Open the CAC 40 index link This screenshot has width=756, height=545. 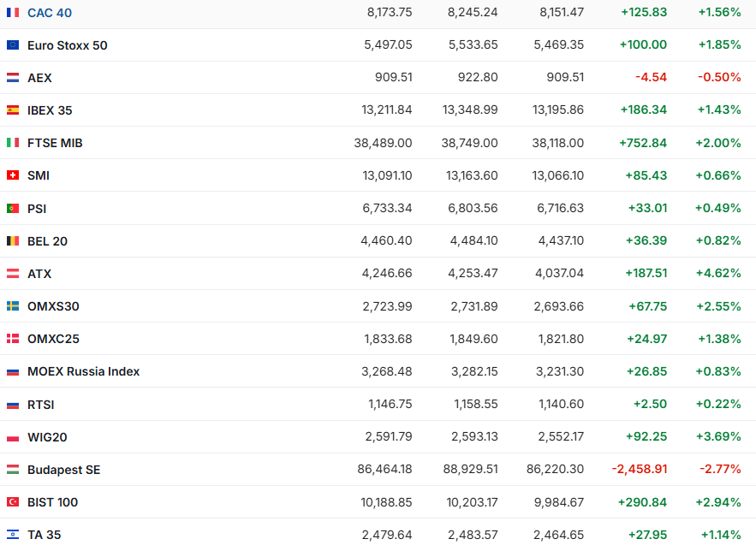(50, 13)
